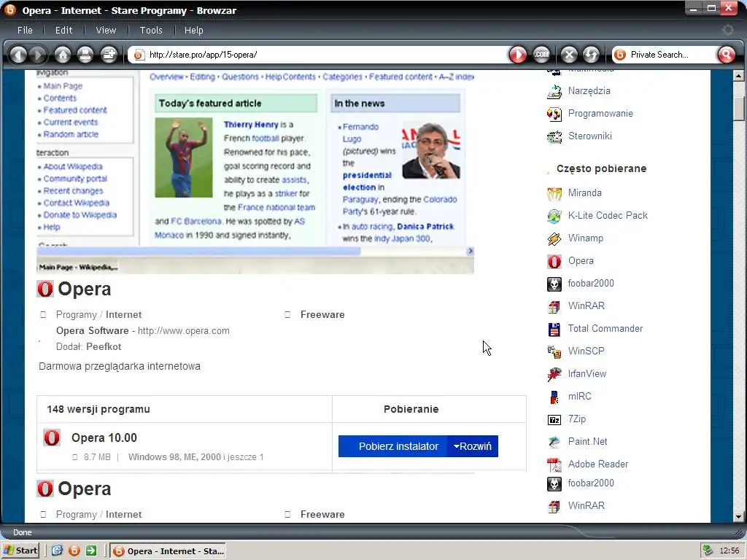This screenshot has height=560, width=747.
Task: Expand the Rozwiń download options
Action: tap(473, 446)
